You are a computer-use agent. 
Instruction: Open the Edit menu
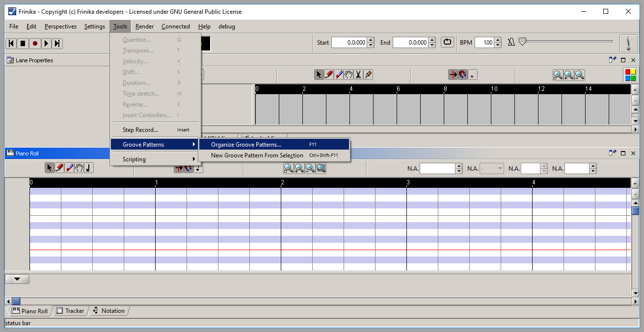click(31, 26)
